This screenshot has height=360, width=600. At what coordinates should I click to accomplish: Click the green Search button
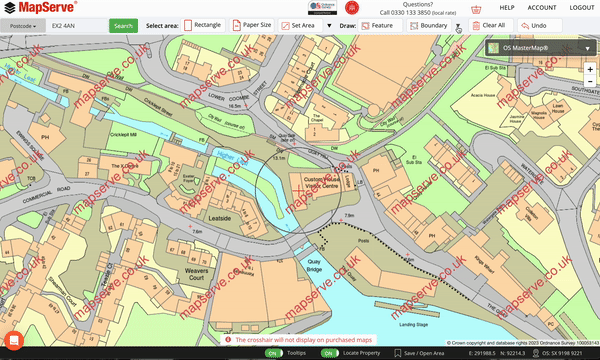click(x=123, y=26)
